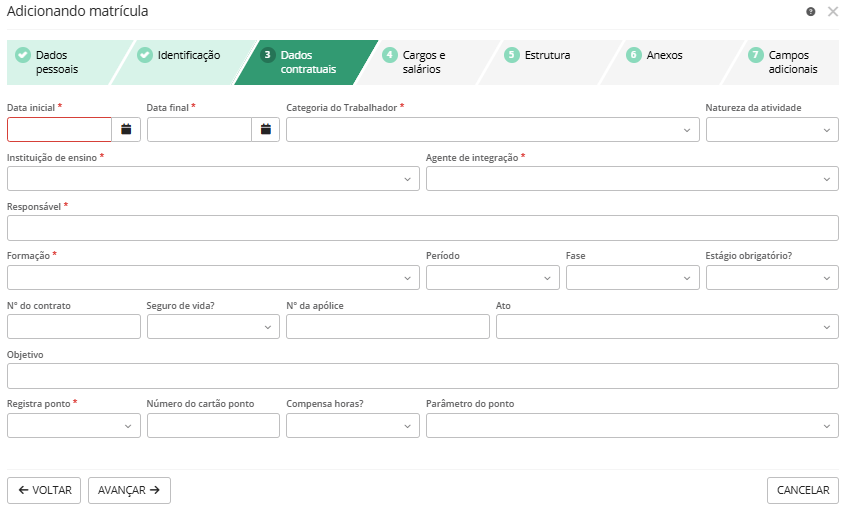Click the Número do cartão ponto field
848x505 pixels.
pyautogui.click(x=213, y=426)
